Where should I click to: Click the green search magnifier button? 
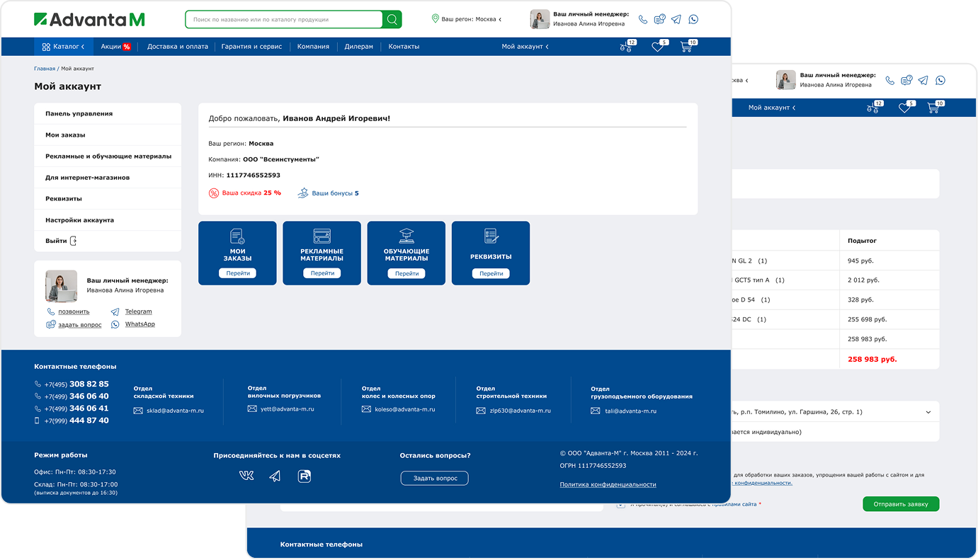(x=392, y=20)
